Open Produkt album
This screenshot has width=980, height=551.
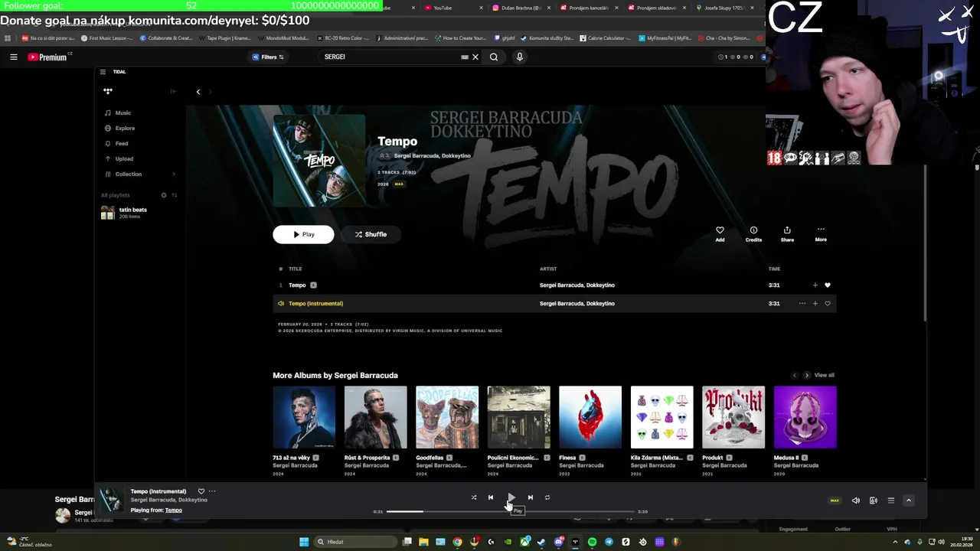click(x=733, y=417)
